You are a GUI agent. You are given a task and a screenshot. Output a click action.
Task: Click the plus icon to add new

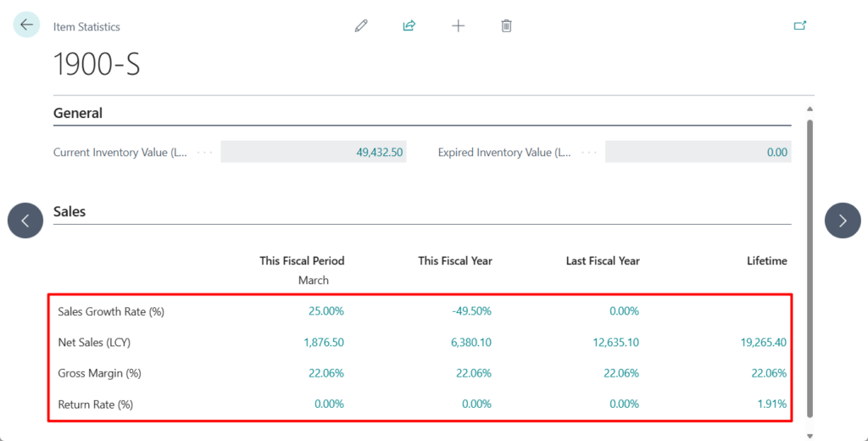coord(458,26)
